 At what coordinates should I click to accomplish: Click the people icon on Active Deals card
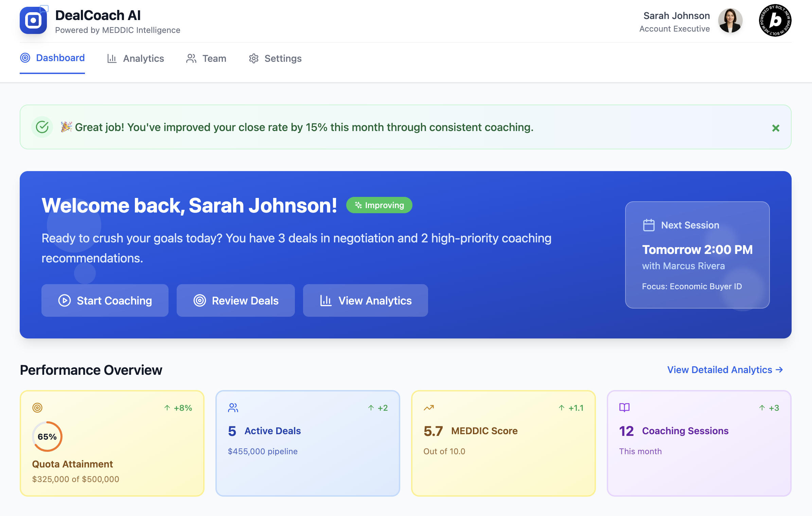[233, 408]
